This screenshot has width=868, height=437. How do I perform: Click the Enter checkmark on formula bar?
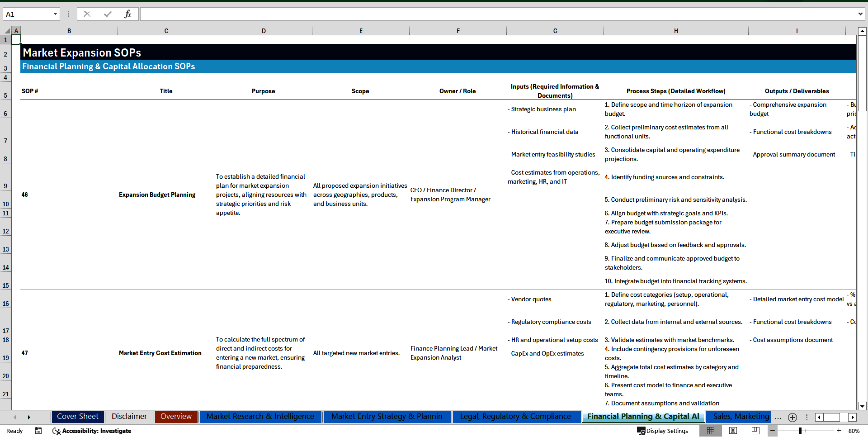tap(107, 14)
